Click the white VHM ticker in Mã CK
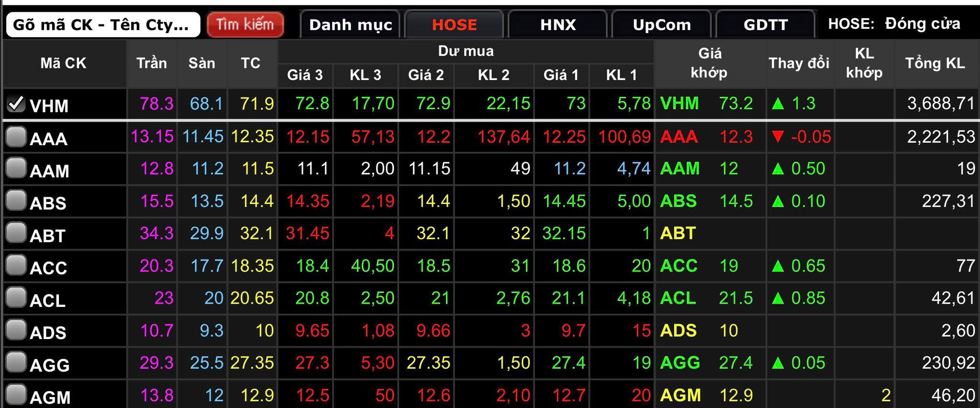This screenshot has height=408, width=980. tap(49, 106)
